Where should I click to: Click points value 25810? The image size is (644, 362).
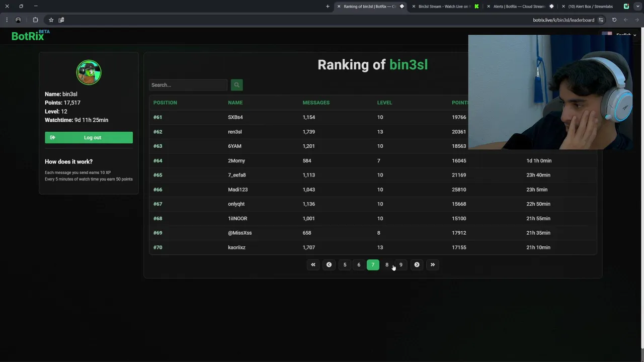[459, 190]
